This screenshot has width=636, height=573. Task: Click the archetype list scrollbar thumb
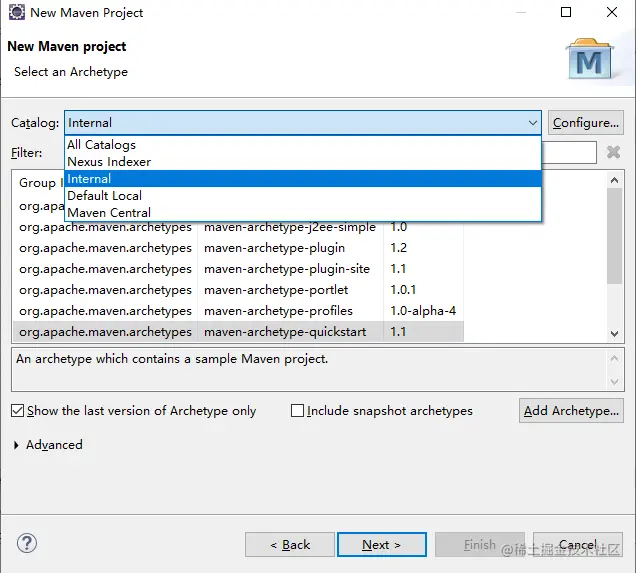[x=615, y=236]
